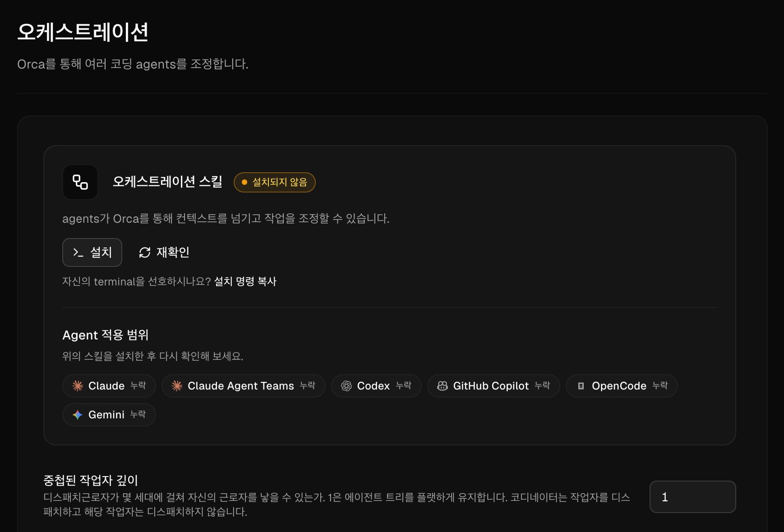
Task: Click the Claude agent name text
Action: 106,386
